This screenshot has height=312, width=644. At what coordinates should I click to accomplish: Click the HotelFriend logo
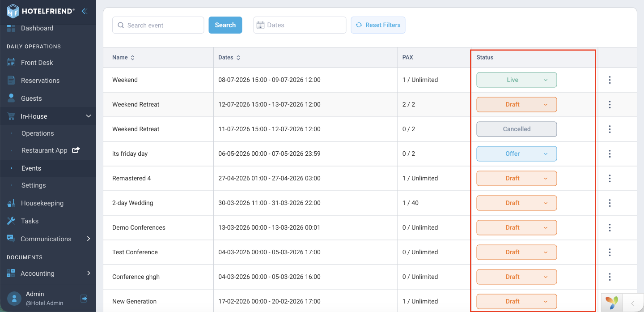[x=41, y=11]
